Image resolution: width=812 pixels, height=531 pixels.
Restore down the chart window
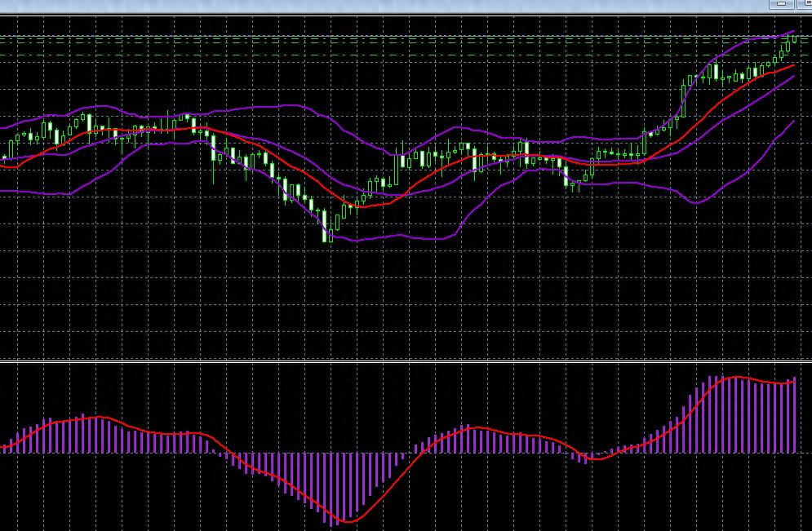pyautogui.click(x=801, y=4)
